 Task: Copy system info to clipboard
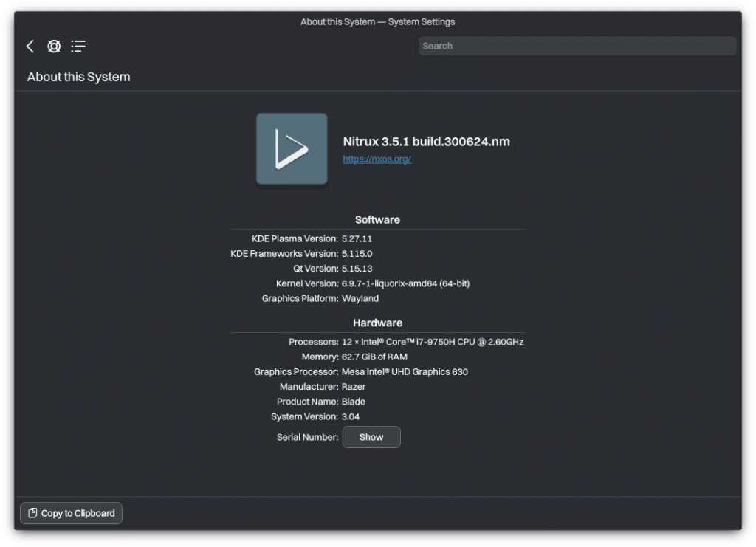[72, 513]
